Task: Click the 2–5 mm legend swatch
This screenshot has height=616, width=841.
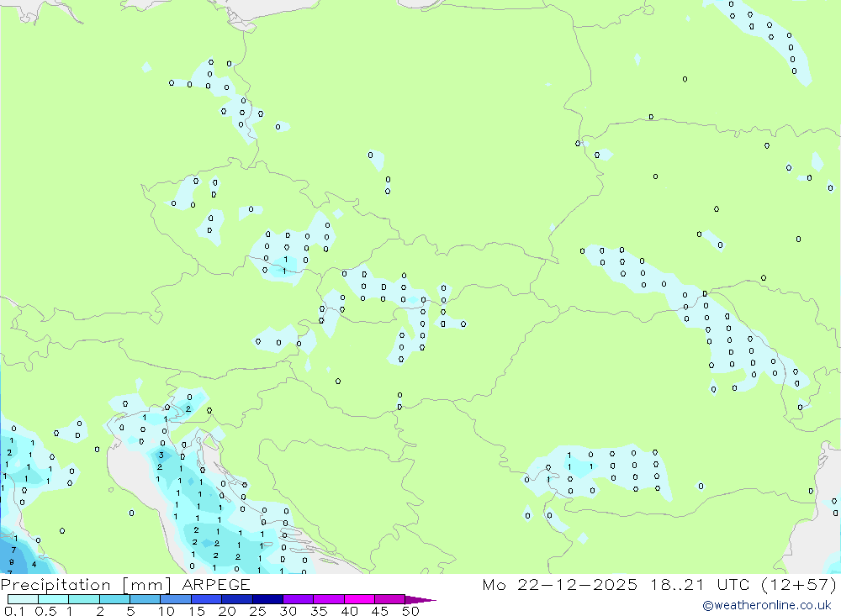Action: pyautogui.click(x=114, y=599)
